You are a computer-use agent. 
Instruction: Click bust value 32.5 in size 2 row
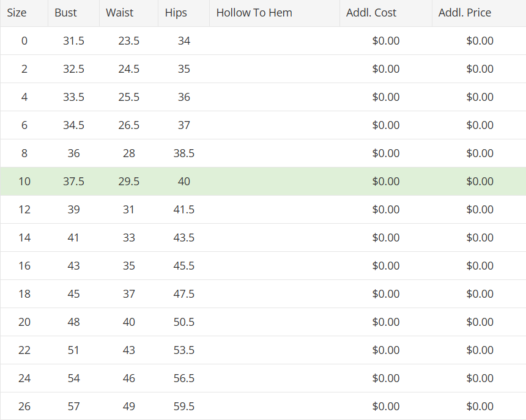(x=74, y=69)
